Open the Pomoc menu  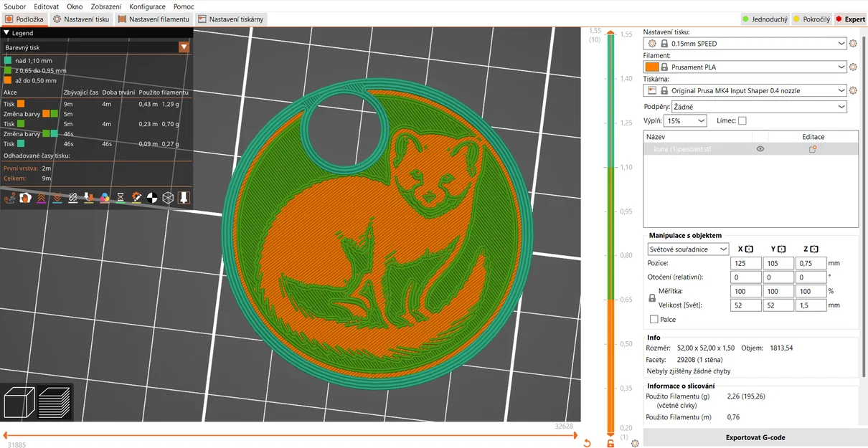click(x=184, y=6)
